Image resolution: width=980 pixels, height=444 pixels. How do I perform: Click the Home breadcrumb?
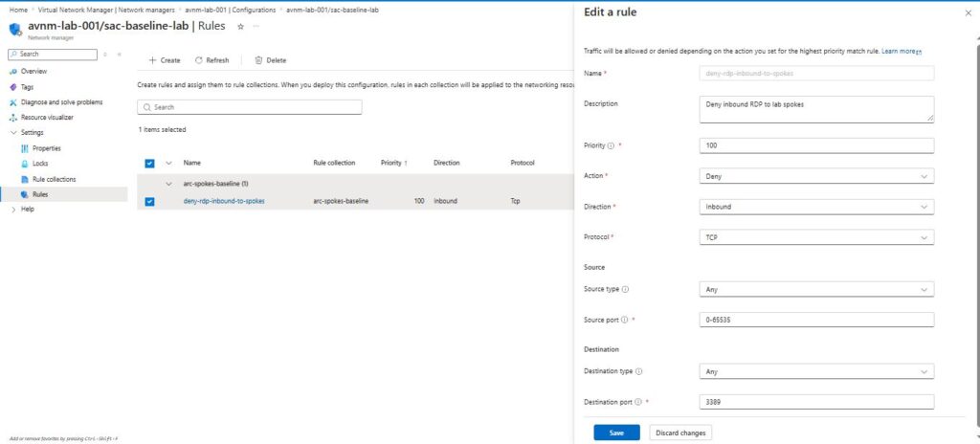tap(18, 10)
